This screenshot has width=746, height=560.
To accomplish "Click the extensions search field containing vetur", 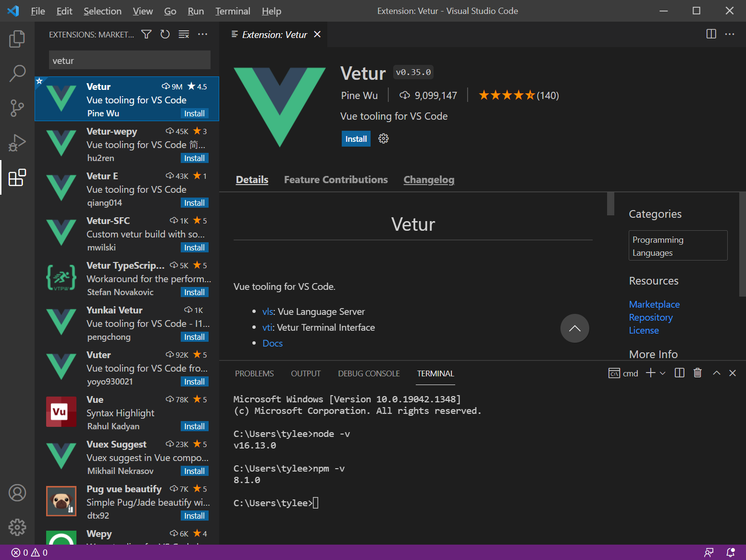I will [130, 61].
